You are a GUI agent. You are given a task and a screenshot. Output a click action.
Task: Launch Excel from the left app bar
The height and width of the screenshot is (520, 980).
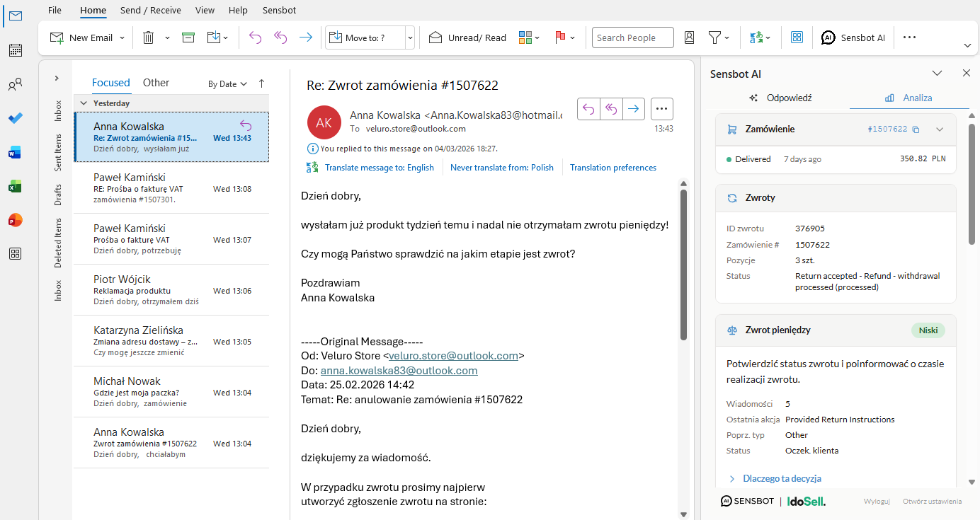tap(15, 186)
